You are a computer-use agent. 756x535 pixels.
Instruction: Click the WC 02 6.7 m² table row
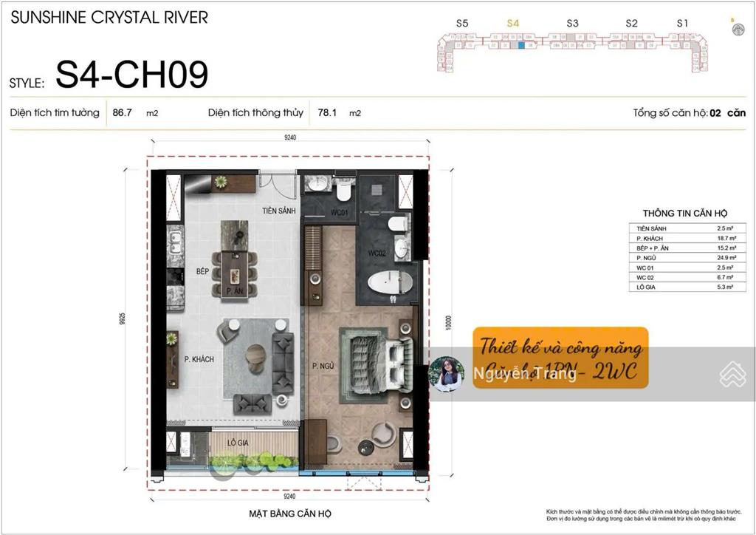687,277
